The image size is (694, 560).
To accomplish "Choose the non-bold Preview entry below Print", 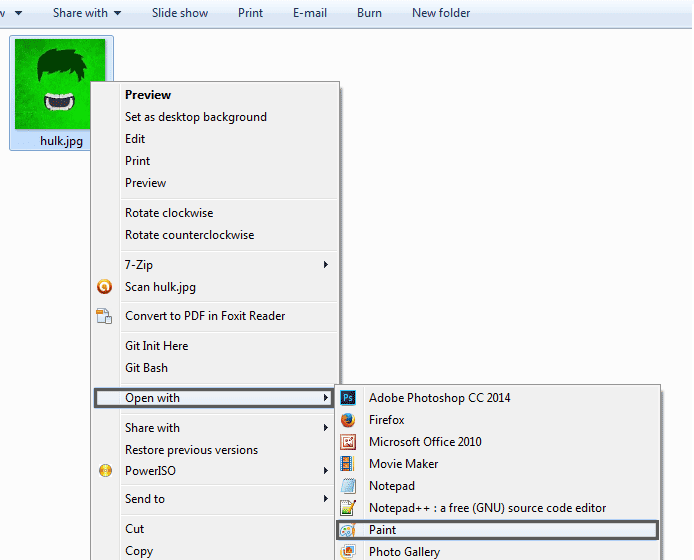I will [146, 183].
